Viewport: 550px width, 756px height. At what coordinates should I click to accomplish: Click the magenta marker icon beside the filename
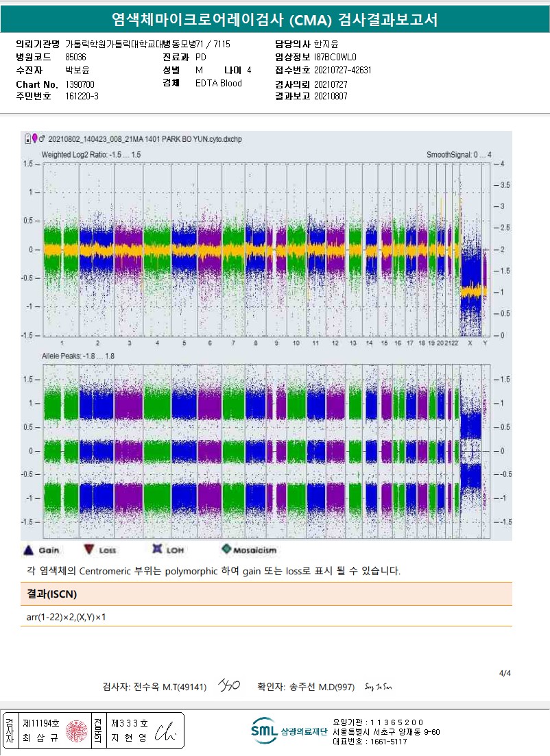click(x=35, y=138)
